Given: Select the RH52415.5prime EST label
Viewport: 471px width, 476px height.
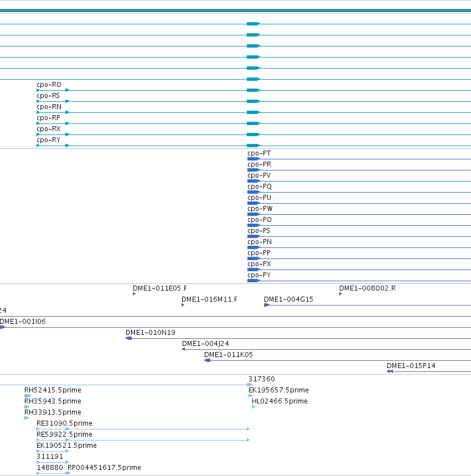Looking at the screenshot, I should (53, 390).
